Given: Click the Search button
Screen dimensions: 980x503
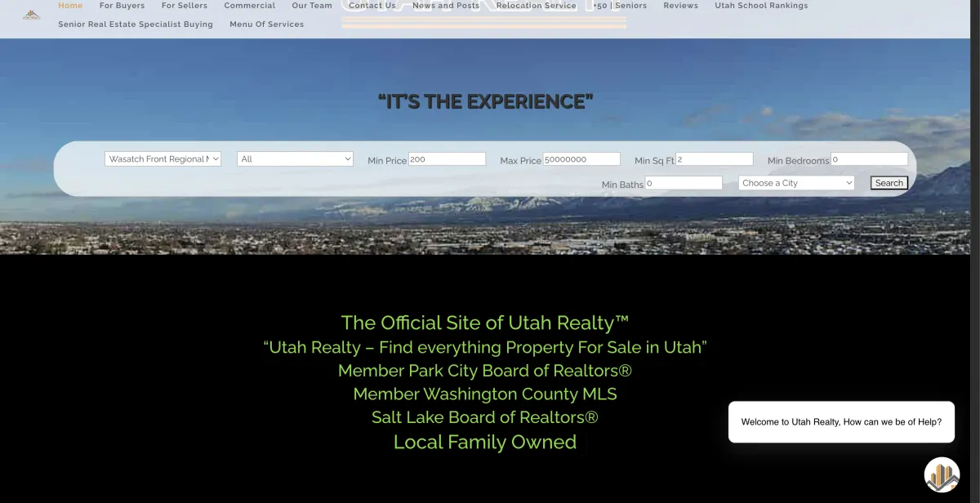Looking at the screenshot, I should pos(889,183).
